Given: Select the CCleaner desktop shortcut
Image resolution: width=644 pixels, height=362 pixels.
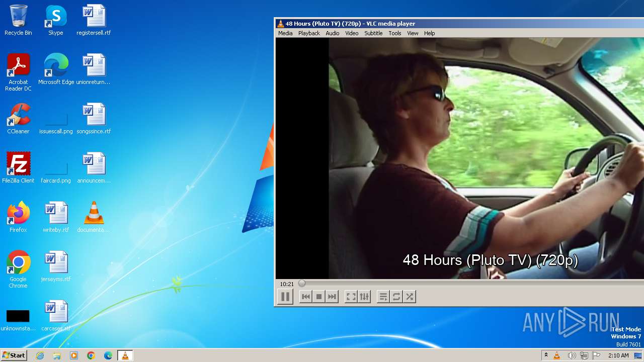Looking at the screenshot, I should coord(18,119).
